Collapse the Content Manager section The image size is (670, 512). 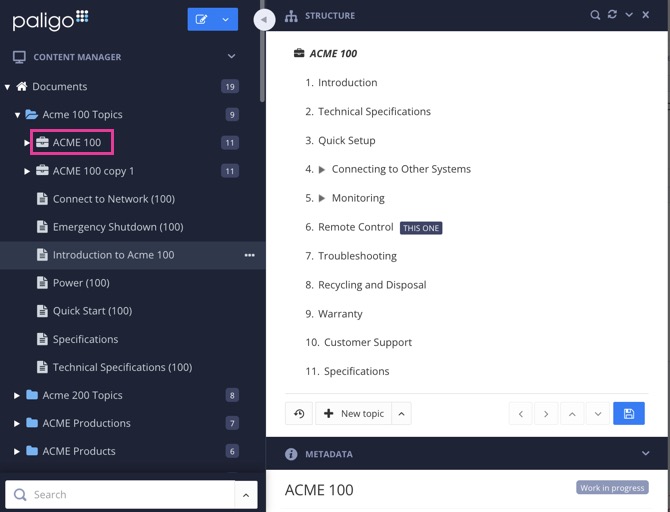(232, 57)
